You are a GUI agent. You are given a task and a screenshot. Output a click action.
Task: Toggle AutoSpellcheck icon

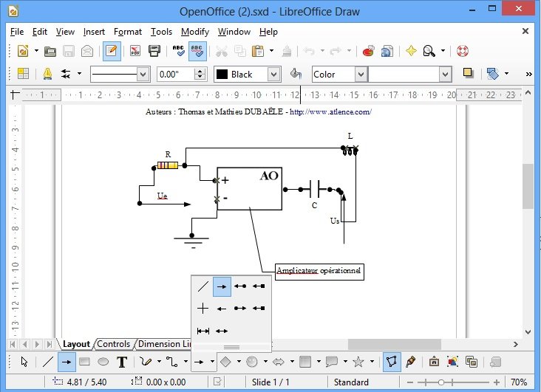pyautogui.click(x=197, y=51)
